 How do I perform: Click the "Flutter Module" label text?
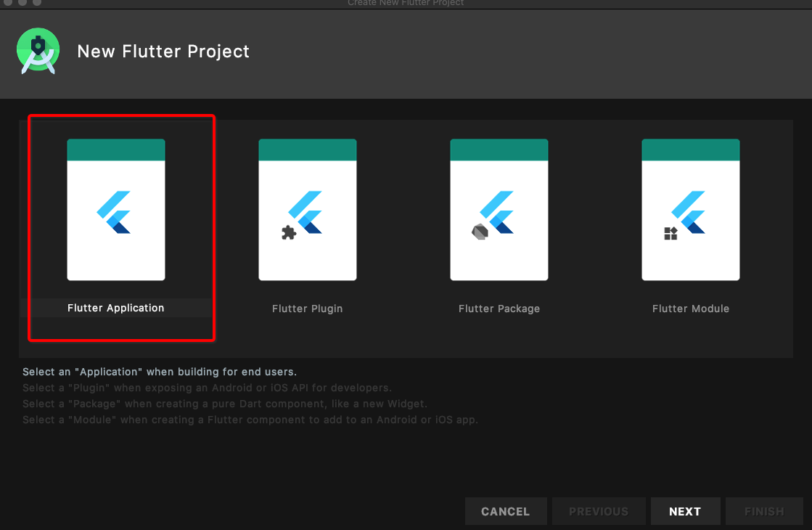click(691, 309)
